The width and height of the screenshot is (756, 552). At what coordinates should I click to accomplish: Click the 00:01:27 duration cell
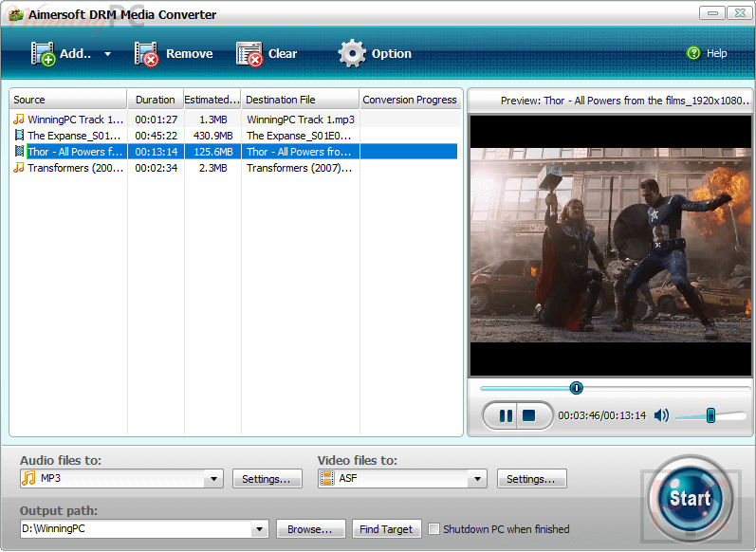(x=157, y=120)
